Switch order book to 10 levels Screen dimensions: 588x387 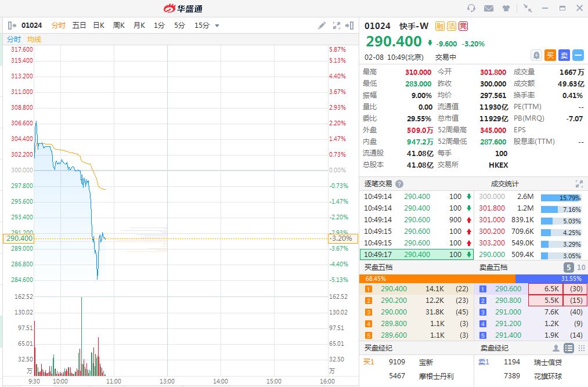click(x=580, y=267)
